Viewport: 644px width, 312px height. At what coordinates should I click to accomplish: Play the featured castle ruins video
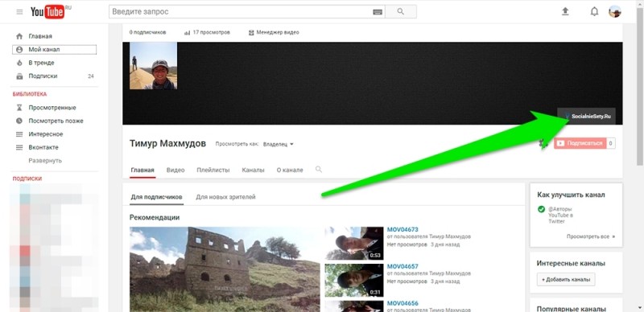[225, 269]
